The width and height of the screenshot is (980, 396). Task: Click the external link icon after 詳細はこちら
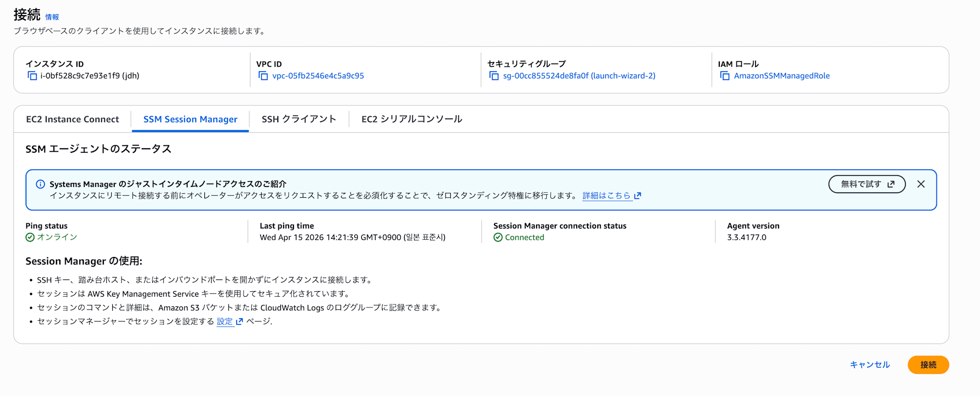click(x=637, y=196)
